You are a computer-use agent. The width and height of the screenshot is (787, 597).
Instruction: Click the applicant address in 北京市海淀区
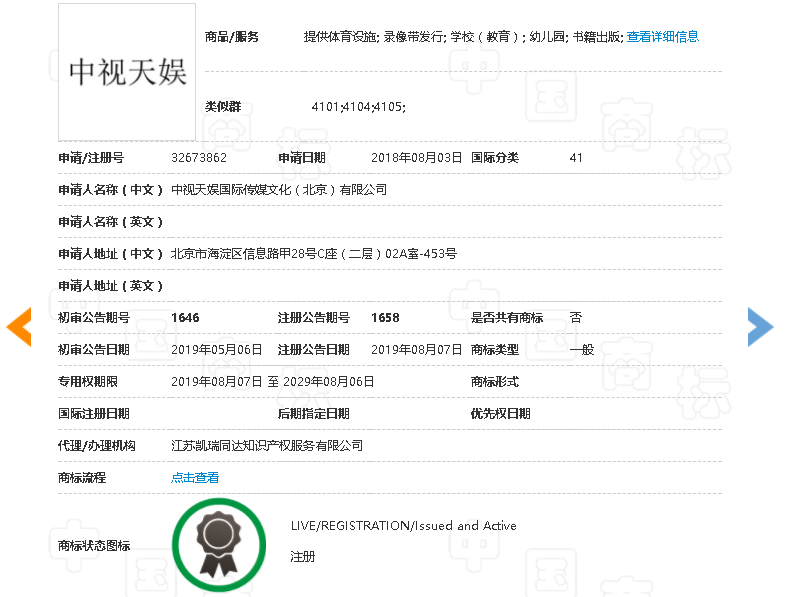coord(313,254)
